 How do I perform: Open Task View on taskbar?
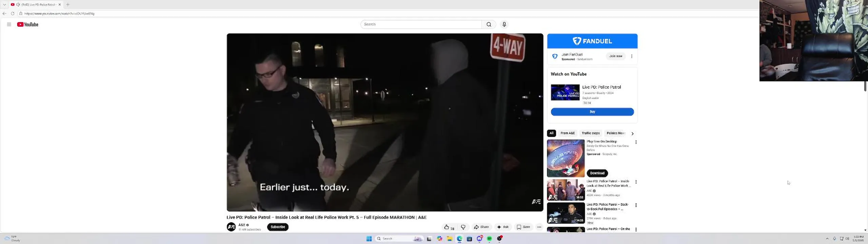point(429,239)
